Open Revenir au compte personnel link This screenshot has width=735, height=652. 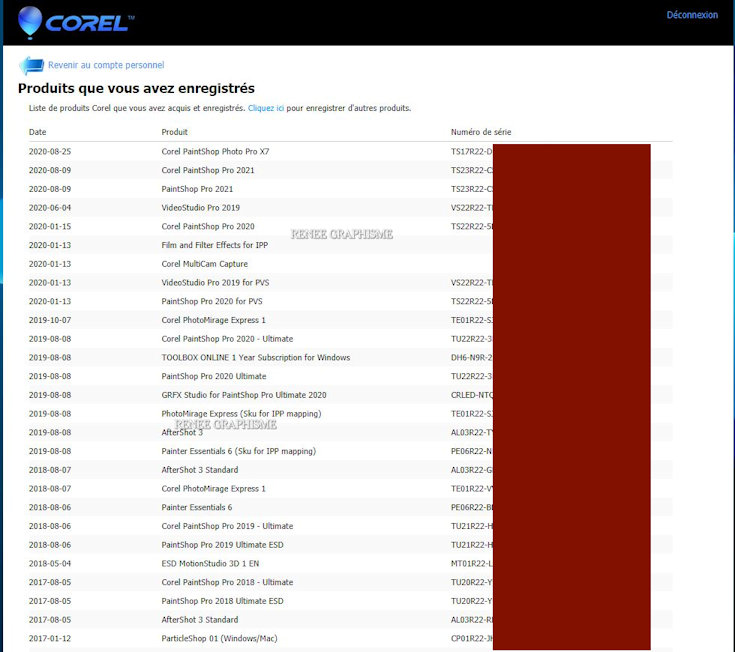point(106,65)
